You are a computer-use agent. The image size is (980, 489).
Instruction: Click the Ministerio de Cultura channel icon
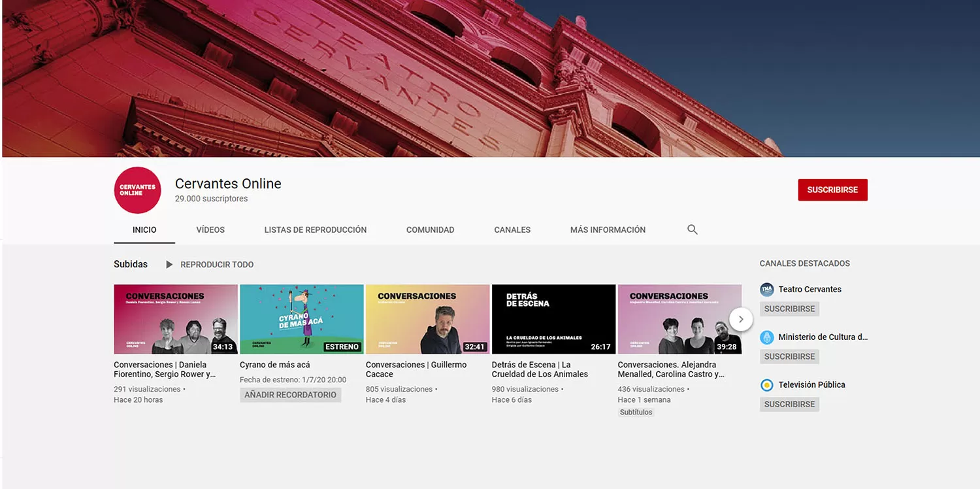(x=767, y=337)
